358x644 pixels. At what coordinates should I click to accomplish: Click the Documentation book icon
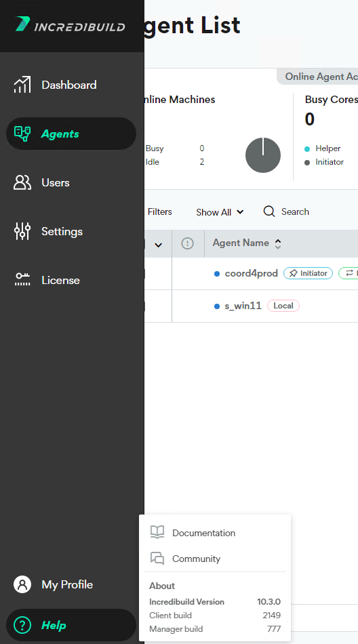(x=157, y=532)
